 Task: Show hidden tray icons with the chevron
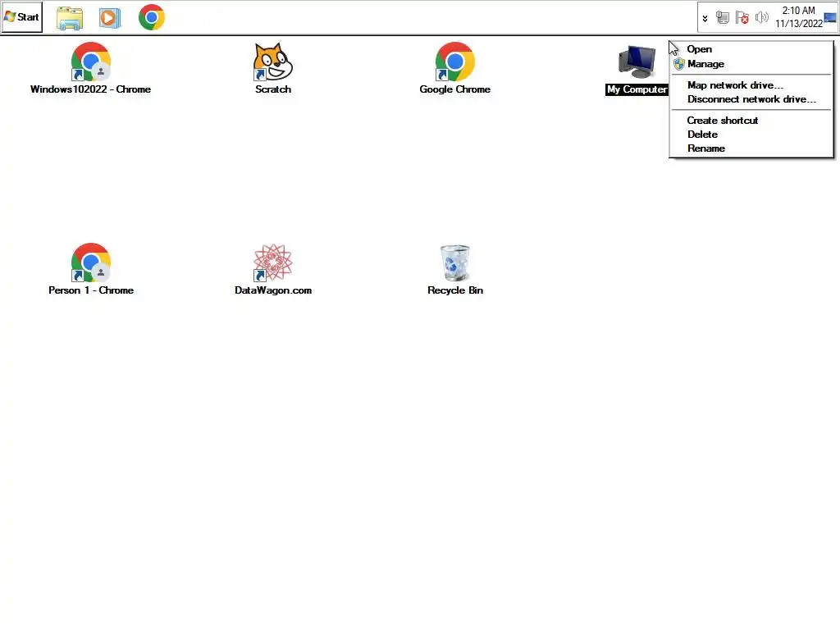[705, 18]
